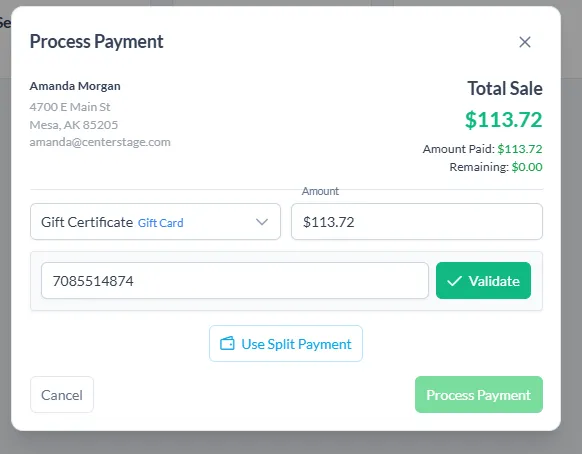Close the Process Payment dialog with X

pyautogui.click(x=524, y=42)
